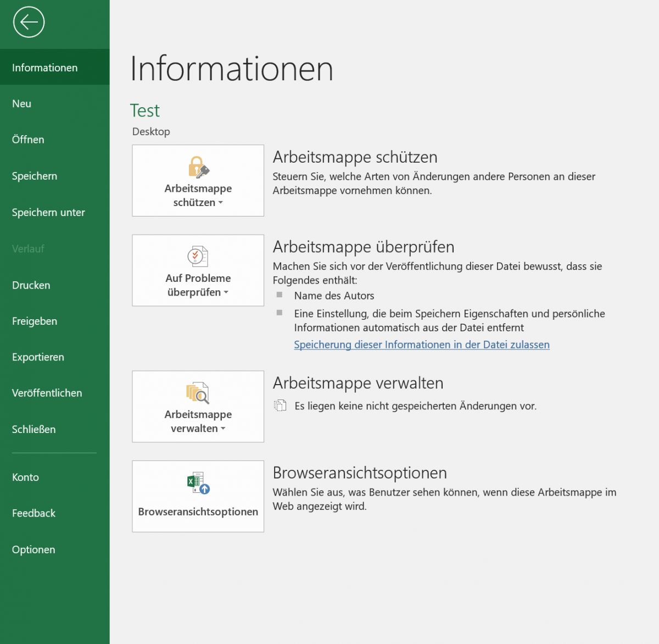Open the Auf Probleme überprüfen dropdown

point(227,292)
